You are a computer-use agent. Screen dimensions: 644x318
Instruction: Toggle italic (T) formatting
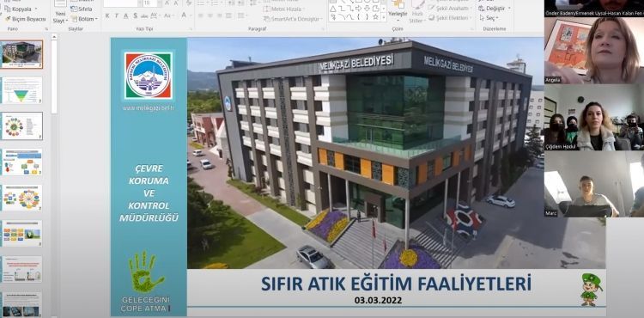tap(116, 15)
